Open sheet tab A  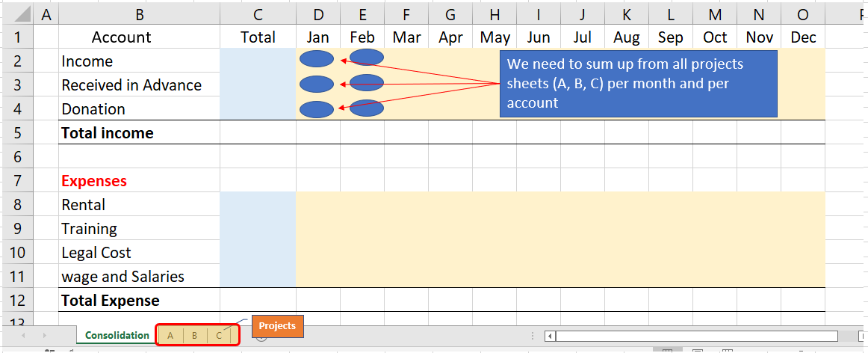(170, 335)
